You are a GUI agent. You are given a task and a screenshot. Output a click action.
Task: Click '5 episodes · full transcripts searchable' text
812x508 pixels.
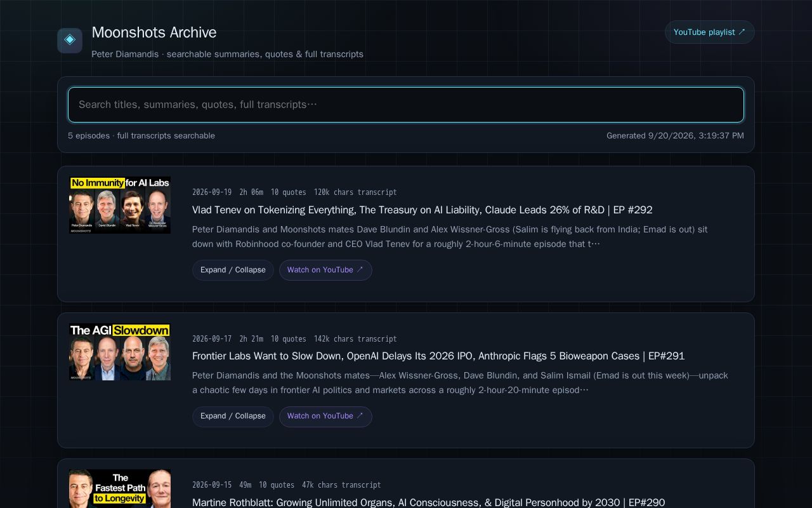tap(141, 136)
